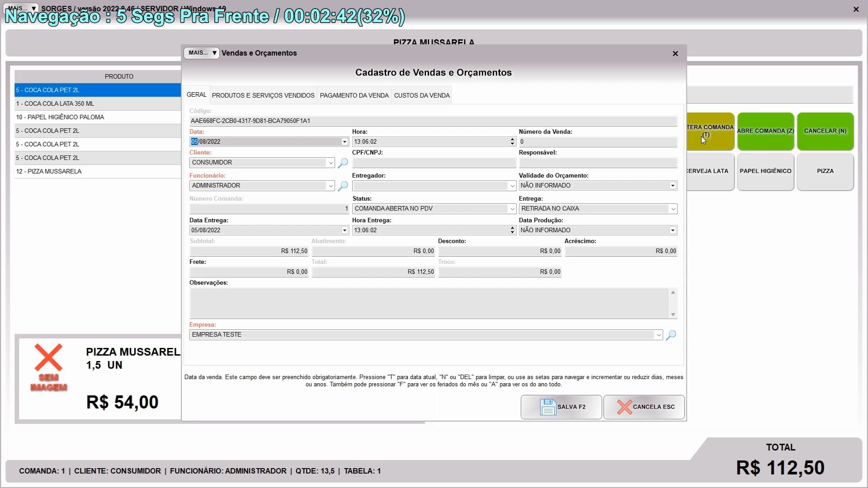
Task: Expand the Data date picker dropdown
Action: (344, 142)
